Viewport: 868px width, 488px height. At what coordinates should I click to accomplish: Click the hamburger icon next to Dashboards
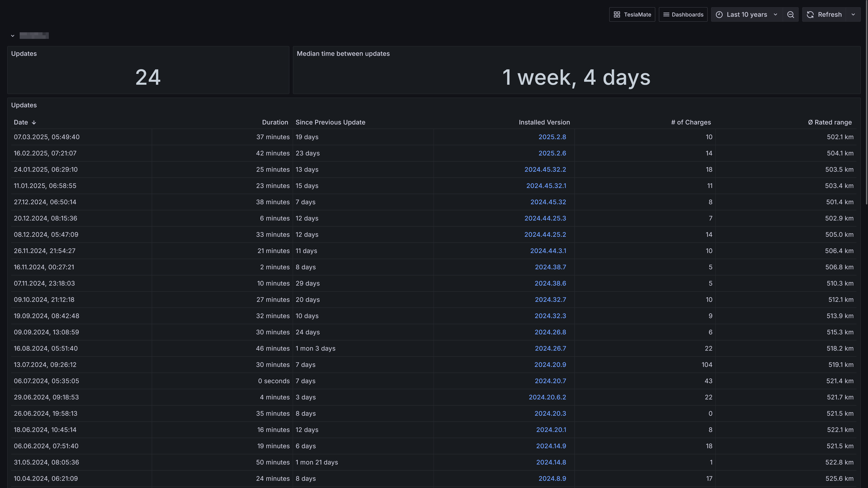click(x=666, y=14)
